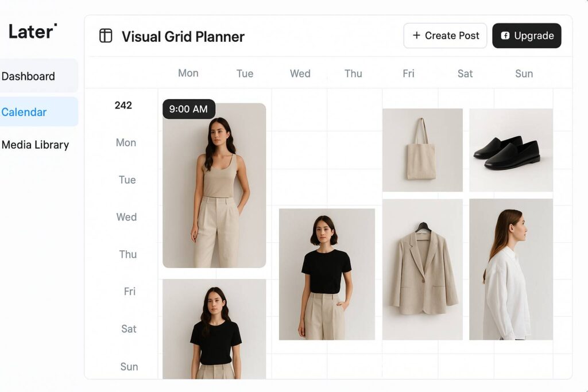Select the 9:00 AM time badge
Image resolution: width=588 pixels, height=392 pixels.
pyautogui.click(x=188, y=109)
